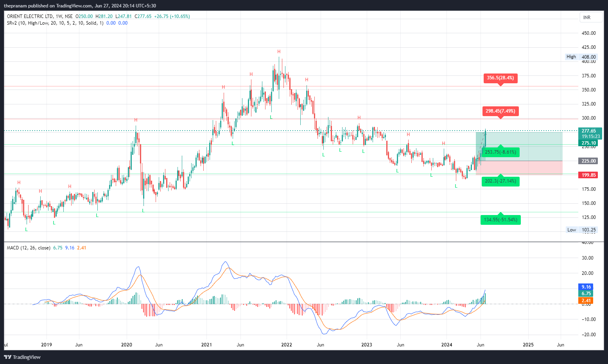
Task: Click the H marker at the all-time high
Action: click(x=279, y=52)
